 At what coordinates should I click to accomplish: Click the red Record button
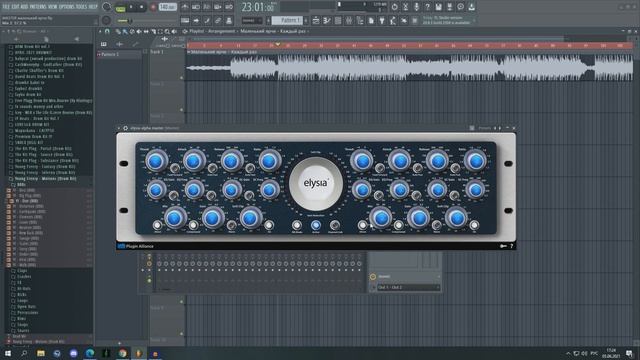[153, 7]
